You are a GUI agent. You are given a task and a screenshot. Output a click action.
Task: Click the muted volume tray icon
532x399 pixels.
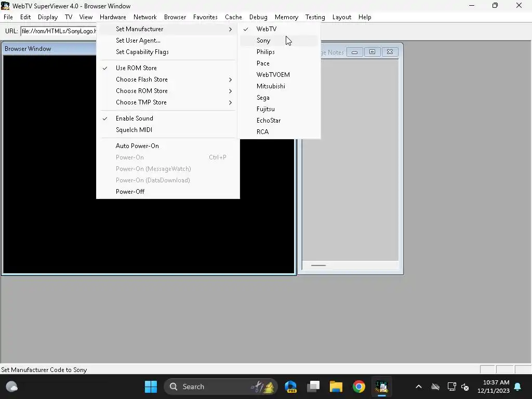tap(465, 387)
